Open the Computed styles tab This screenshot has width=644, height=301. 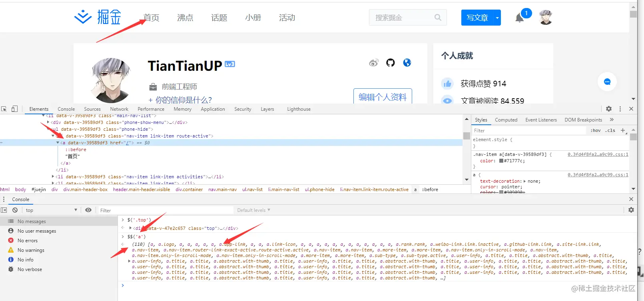point(506,120)
